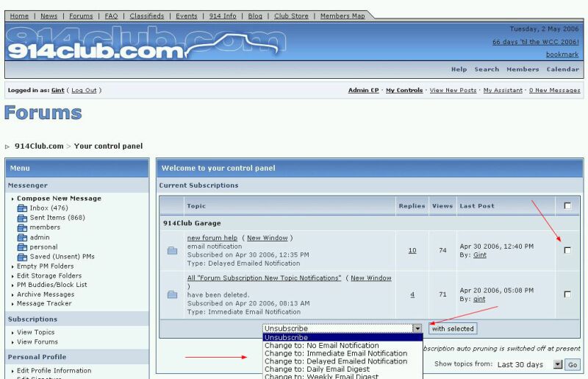
Task: Open the new forum help topic link
Action: tap(212, 238)
